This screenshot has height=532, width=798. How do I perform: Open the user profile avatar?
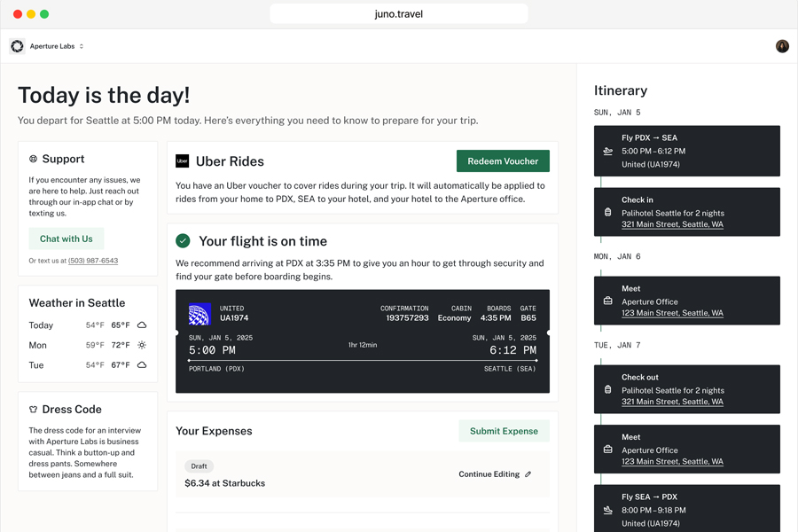[782, 46]
